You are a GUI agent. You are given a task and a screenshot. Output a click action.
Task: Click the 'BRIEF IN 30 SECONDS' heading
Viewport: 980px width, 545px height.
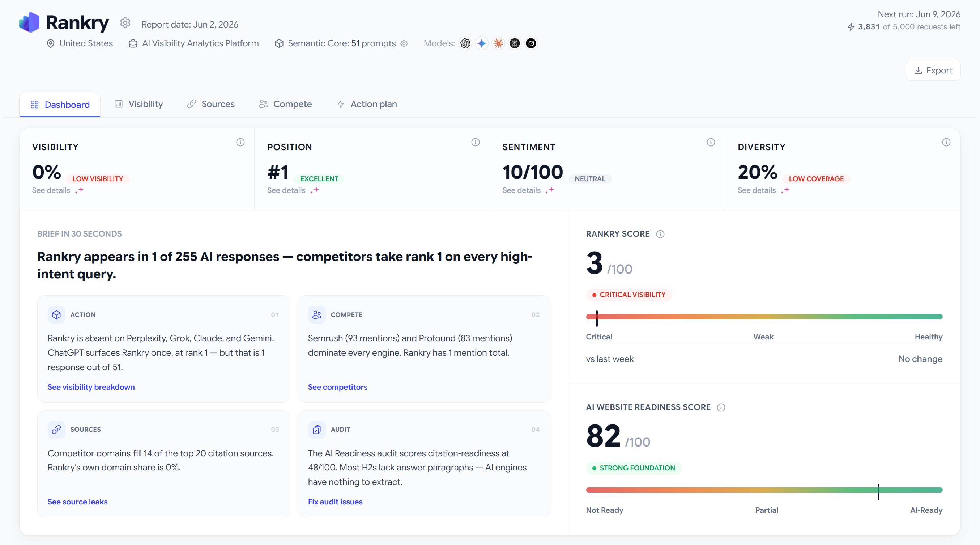click(80, 234)
